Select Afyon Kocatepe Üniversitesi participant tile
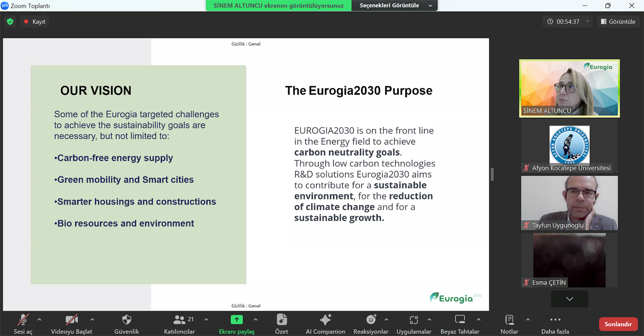The height and width of the screenshot is (336, 644). coord(569,146)
